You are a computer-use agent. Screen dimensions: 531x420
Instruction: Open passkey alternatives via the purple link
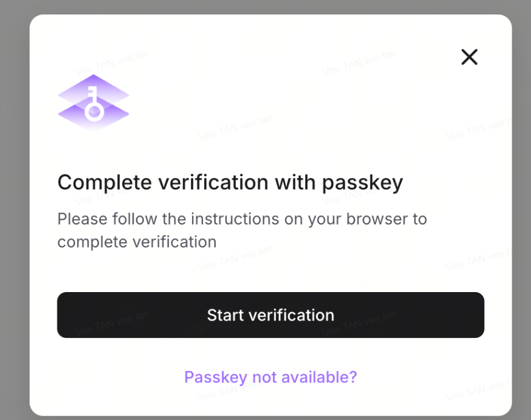(x=271, y=377)
